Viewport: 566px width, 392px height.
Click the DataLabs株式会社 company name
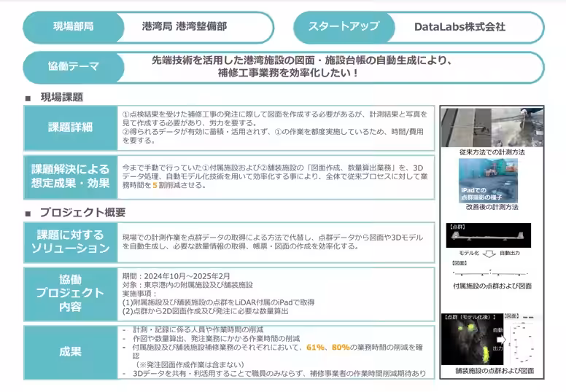coord(460,27)
